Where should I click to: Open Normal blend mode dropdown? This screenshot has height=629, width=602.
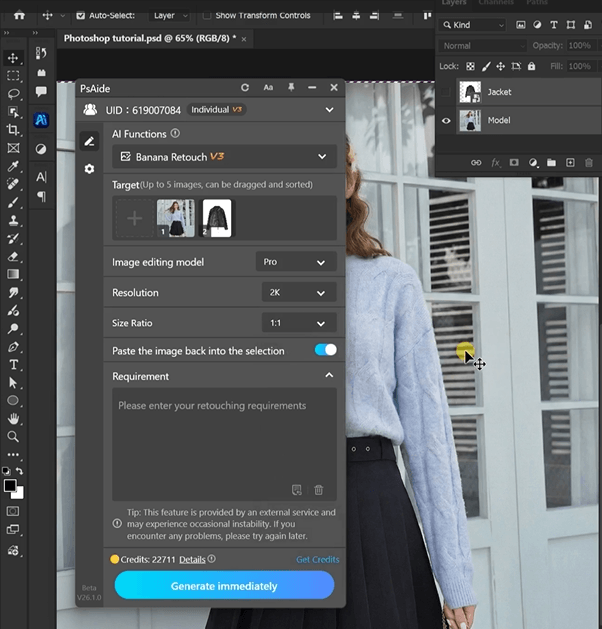482,46
